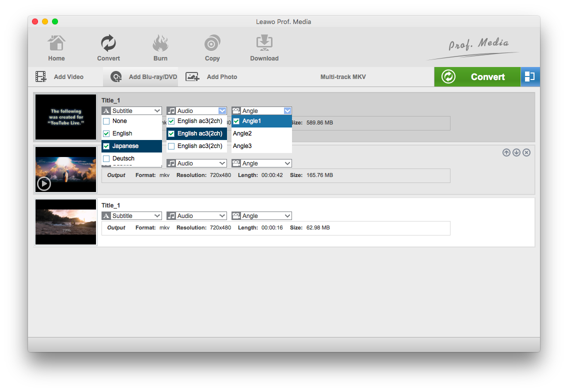
Task: Select Angle2 from the angle list
Action: pyautogui.click(x=261, y=133)
